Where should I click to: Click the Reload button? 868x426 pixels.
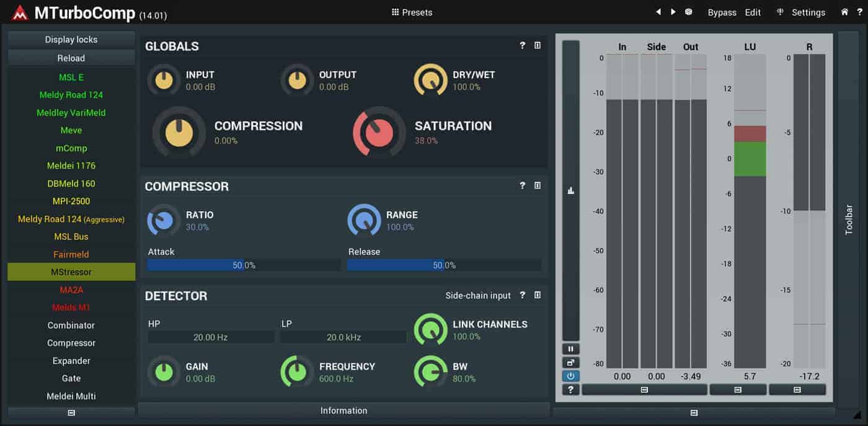(71, 58)
